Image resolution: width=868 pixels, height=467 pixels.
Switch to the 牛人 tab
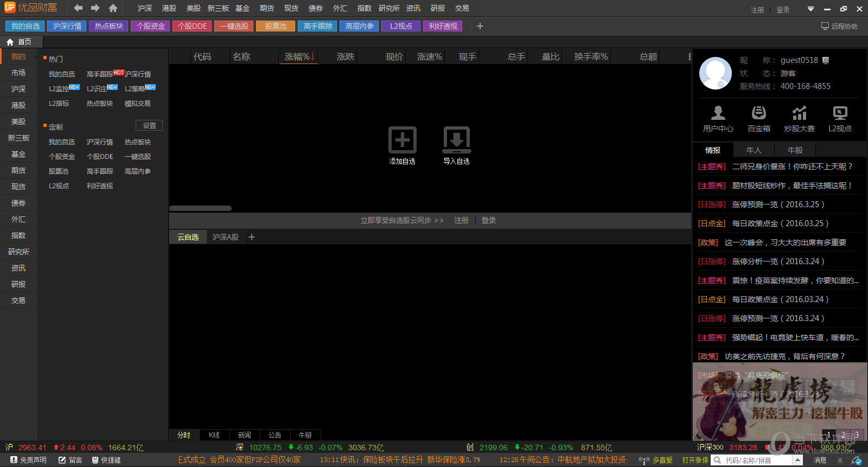[x=754, y=150]
